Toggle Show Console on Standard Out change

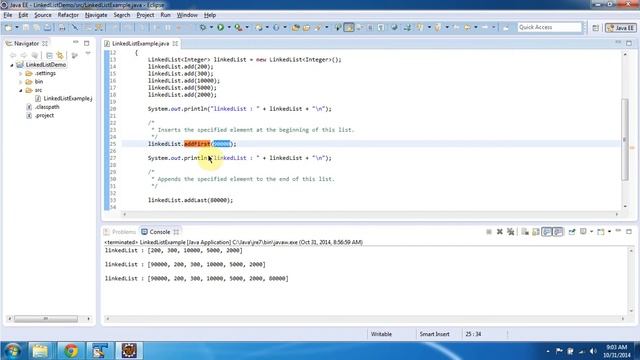[547, 232]
